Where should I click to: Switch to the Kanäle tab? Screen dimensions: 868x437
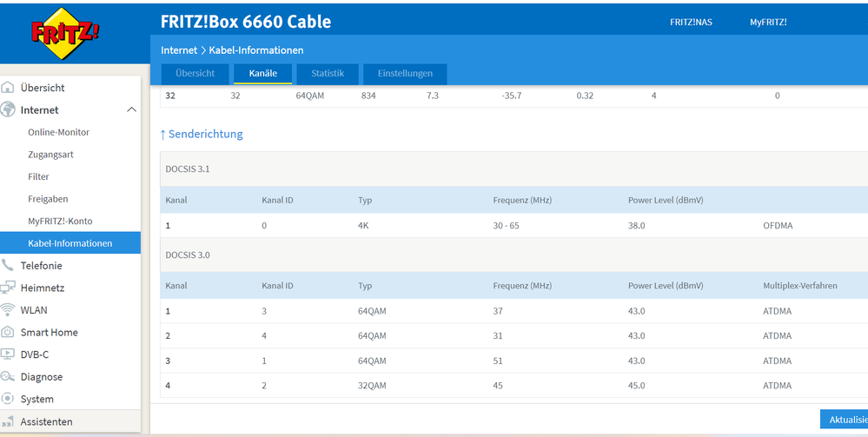(x=263, y=74)
